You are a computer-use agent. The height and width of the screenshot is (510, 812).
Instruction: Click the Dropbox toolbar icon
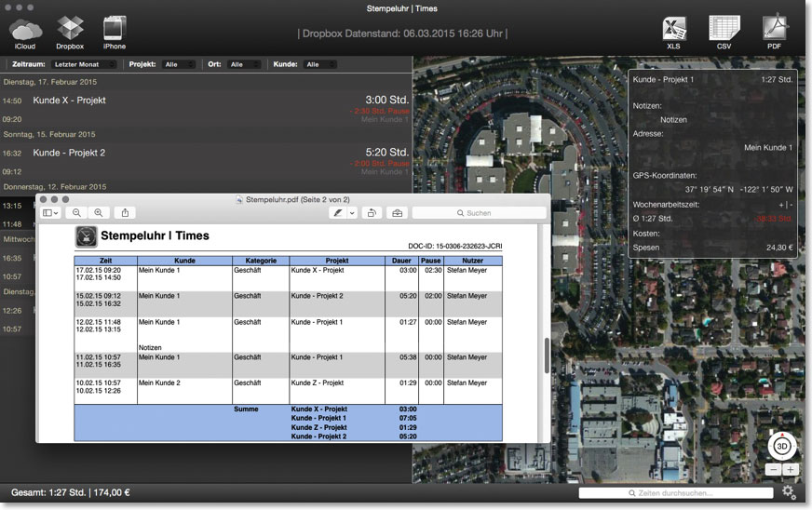70,33
